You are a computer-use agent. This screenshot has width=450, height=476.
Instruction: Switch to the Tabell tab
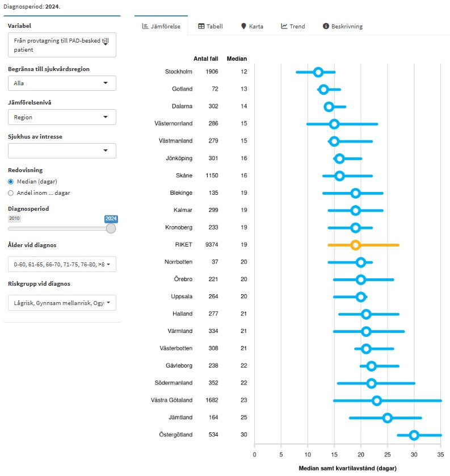[x=215, y=26]
